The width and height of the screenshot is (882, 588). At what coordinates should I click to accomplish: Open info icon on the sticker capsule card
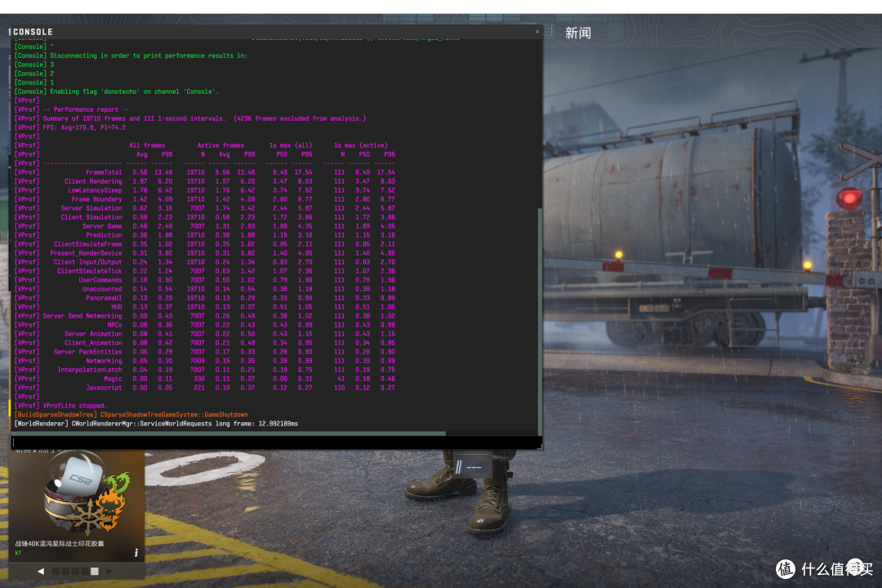(136, 553)
